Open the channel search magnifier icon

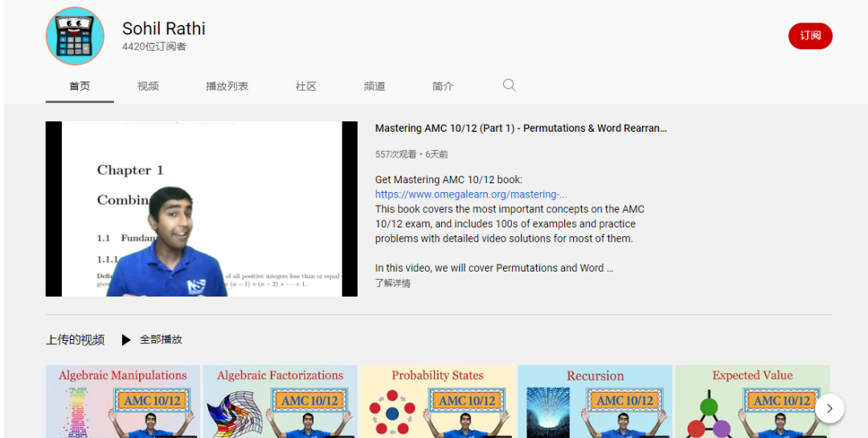[510, 85]
